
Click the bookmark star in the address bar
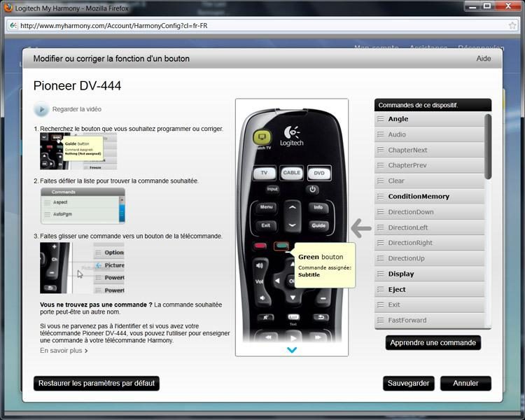[512, 25]
